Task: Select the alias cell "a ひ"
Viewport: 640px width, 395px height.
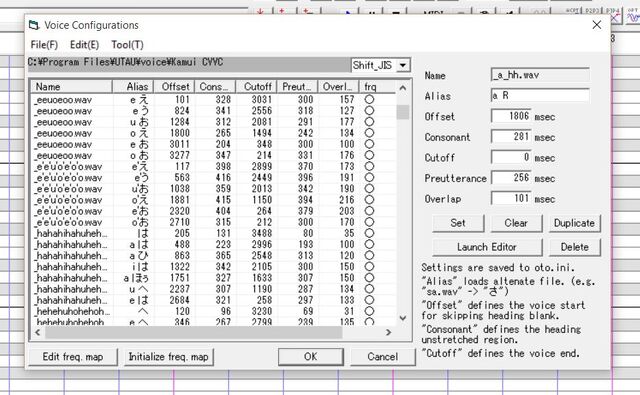Action: click(139, 255)
